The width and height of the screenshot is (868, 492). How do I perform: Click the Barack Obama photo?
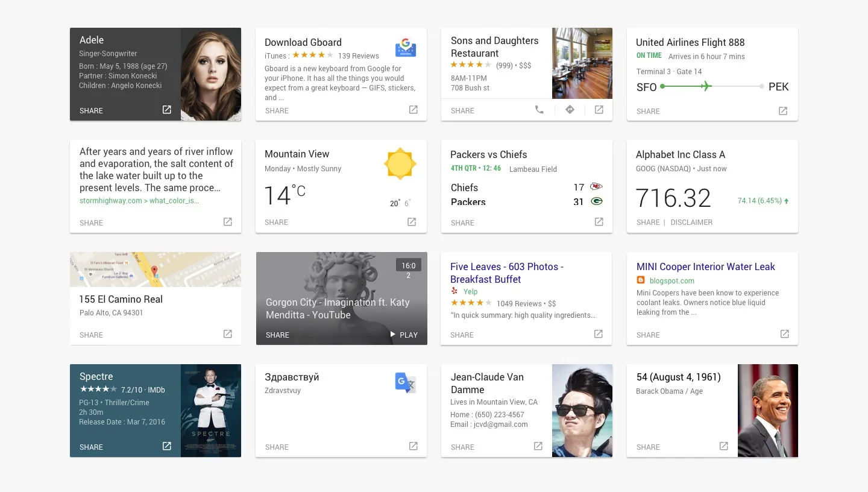click(x=768, y=411)
